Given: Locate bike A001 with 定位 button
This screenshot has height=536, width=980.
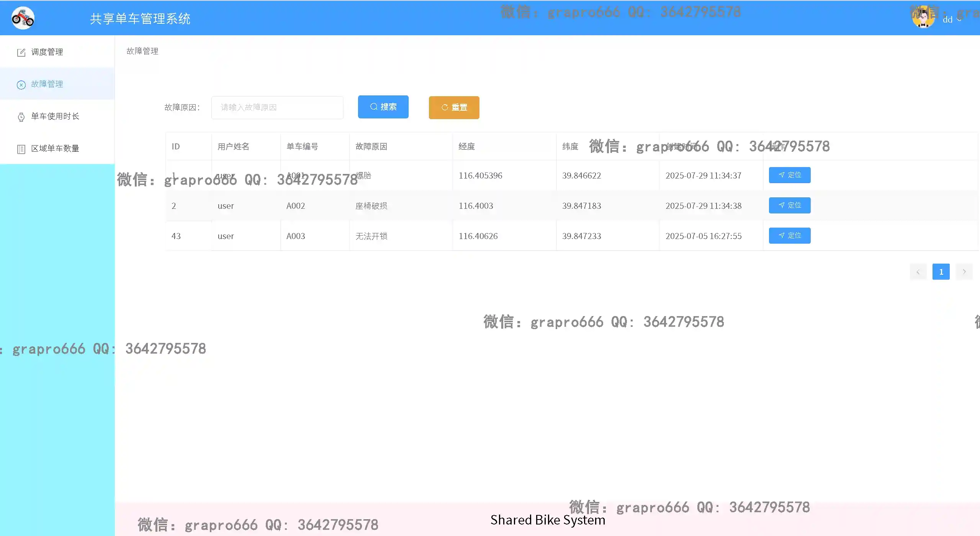Looking at the screenshot, I should 789,175.
